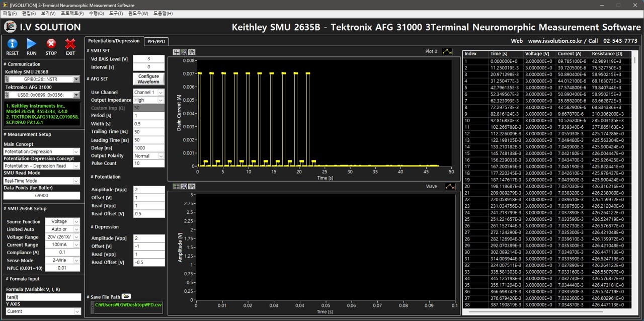Click the NPLC input field
644x321 pixels.
62,268
